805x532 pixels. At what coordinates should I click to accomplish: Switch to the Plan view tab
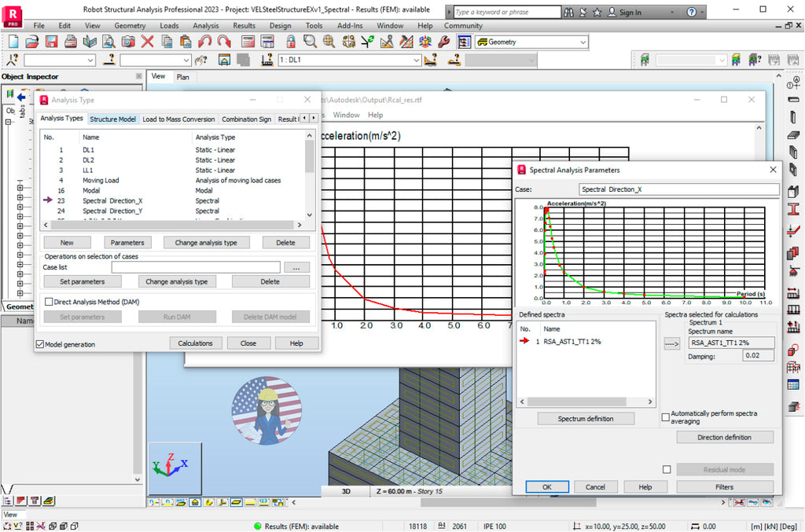click(183, 77)
